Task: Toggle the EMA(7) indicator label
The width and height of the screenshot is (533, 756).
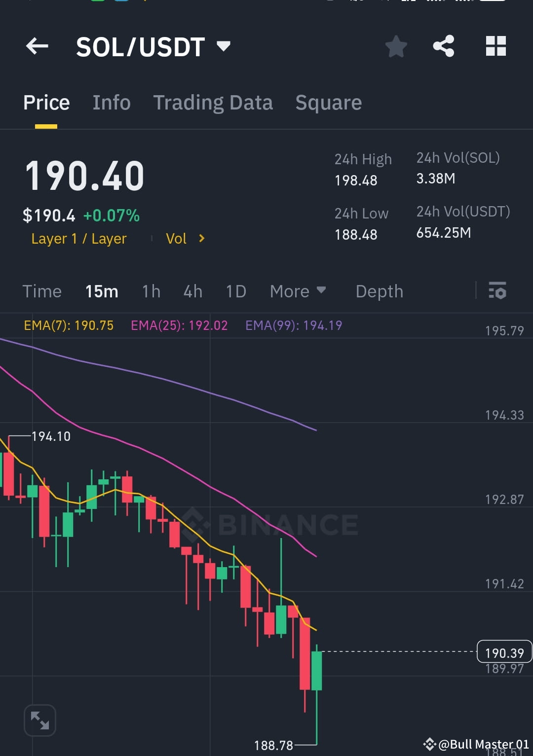Action: (x=69, y=325)
